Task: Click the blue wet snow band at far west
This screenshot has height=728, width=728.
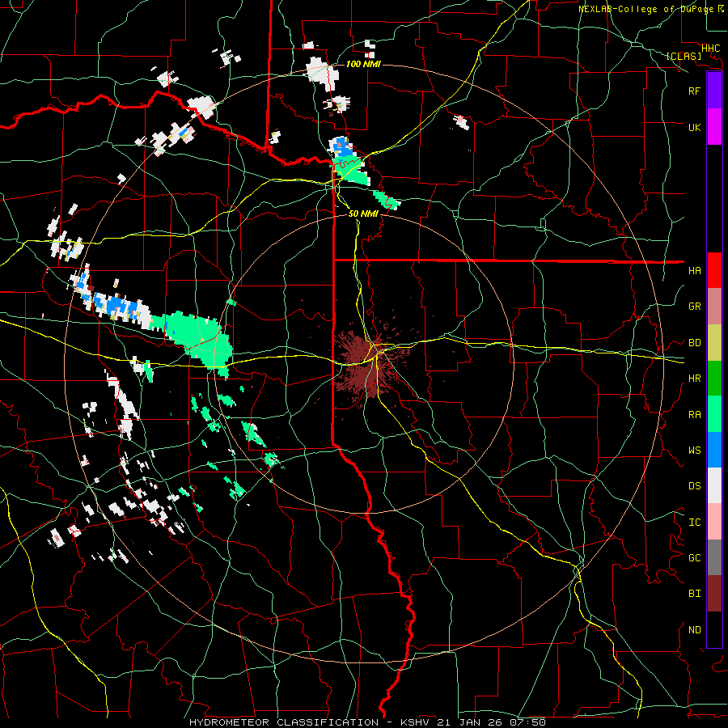Action: pos(114,306)
